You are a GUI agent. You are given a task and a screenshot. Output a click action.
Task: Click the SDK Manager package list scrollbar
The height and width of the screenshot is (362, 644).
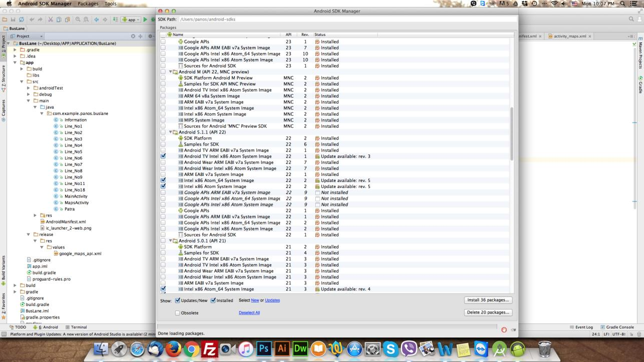click(511, 133)
